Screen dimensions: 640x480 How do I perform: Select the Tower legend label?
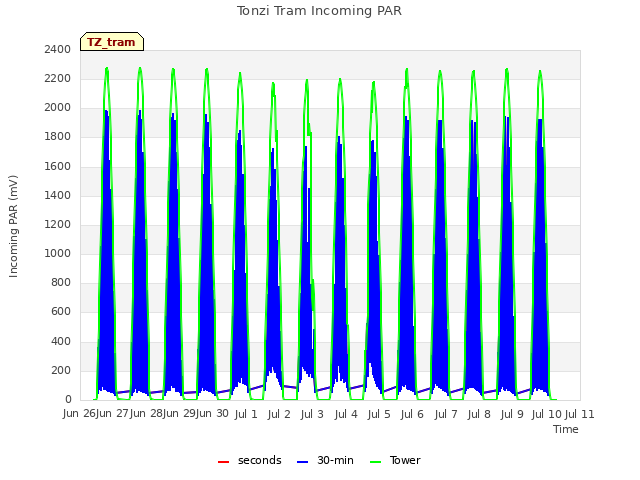(405, 460)
